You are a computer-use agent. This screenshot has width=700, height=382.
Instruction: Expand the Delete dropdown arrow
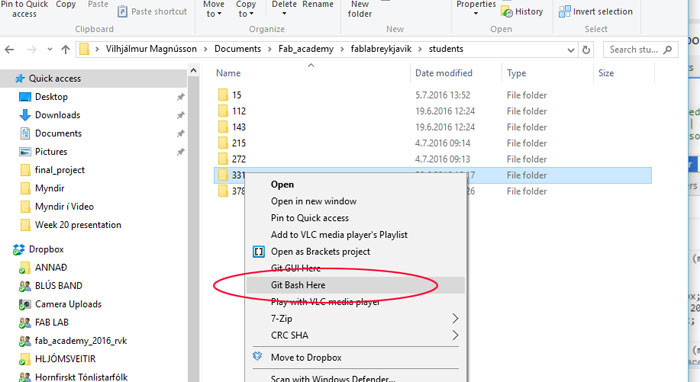click(x=284, y=13)
